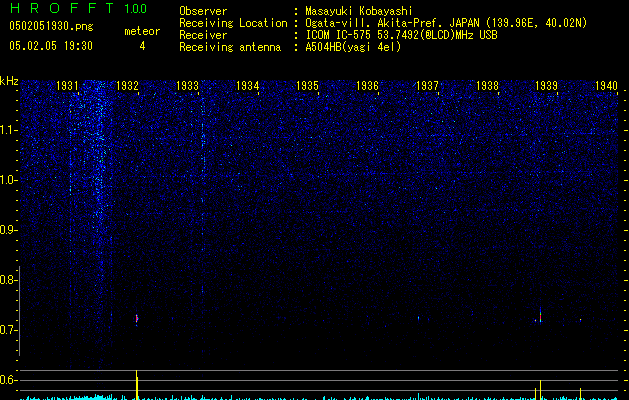Click the 1937 time marker
Screen dimensions: 629x400
coord(427,85)
